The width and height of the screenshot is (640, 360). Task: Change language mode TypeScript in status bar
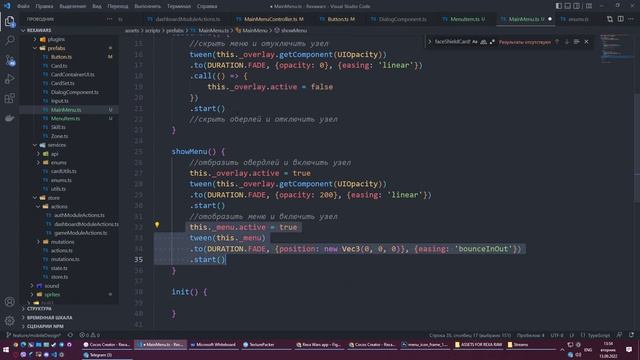[599, 335]
